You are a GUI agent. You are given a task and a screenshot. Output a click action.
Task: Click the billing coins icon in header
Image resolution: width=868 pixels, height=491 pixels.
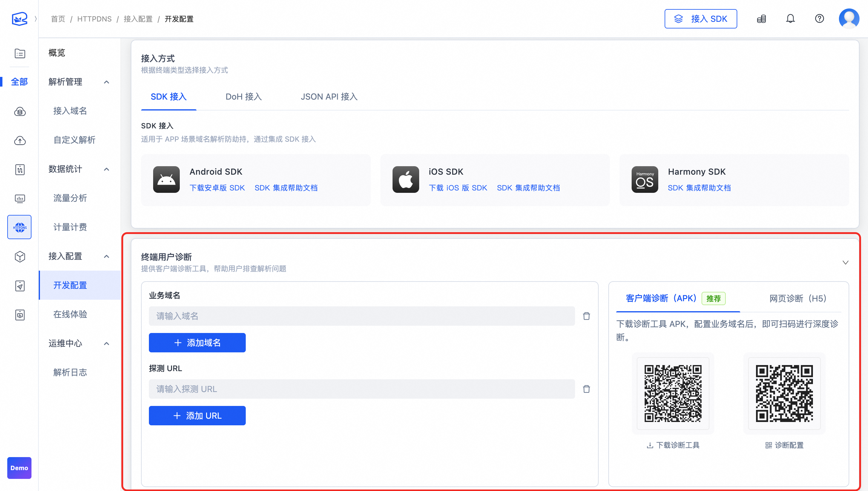coord(761,19)
